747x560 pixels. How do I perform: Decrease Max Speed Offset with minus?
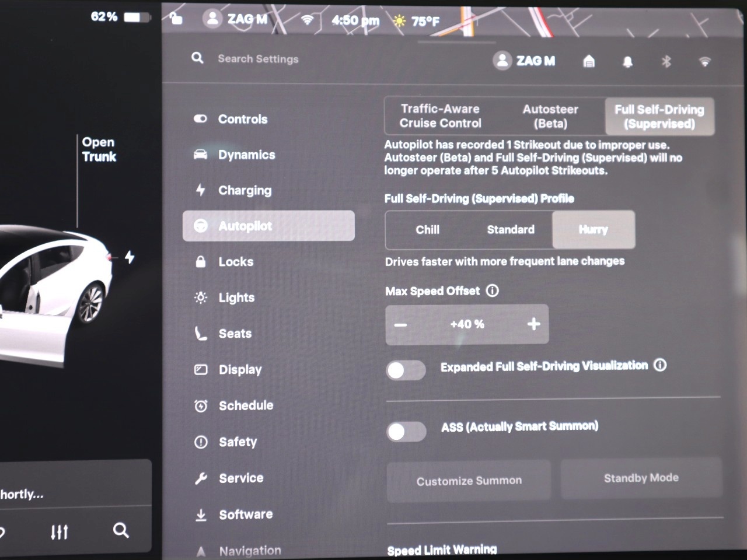(400, 324)
